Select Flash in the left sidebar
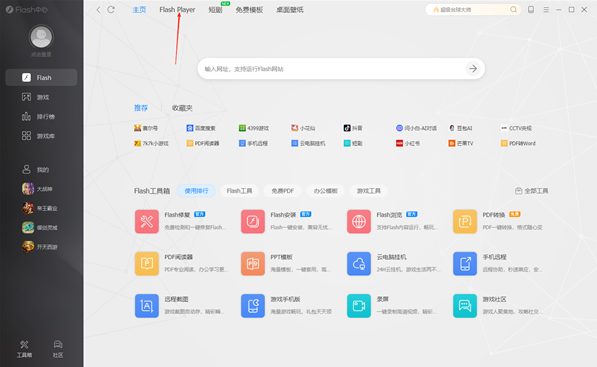The width and height of the screenshot is (597, 367). 41,78
